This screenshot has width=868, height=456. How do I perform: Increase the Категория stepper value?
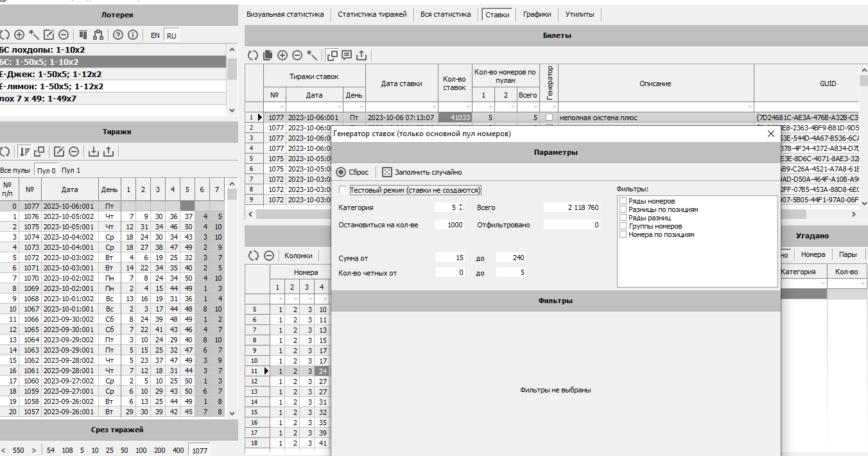coord(460,206)
